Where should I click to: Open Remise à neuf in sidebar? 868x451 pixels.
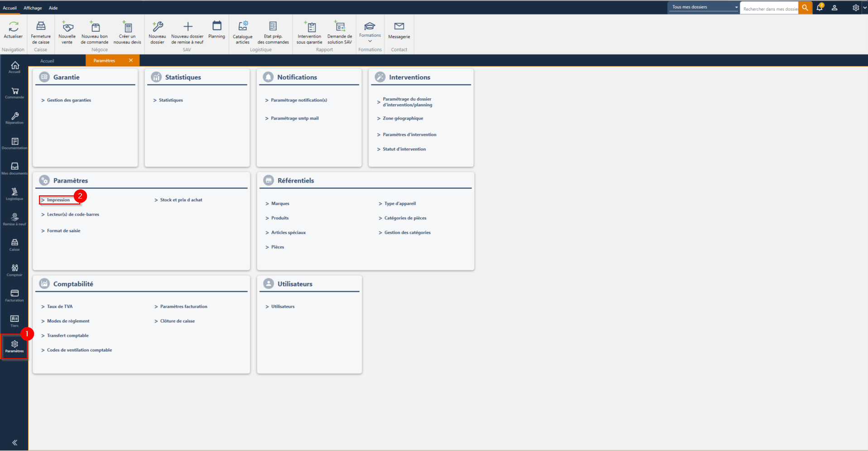point(14,219)
